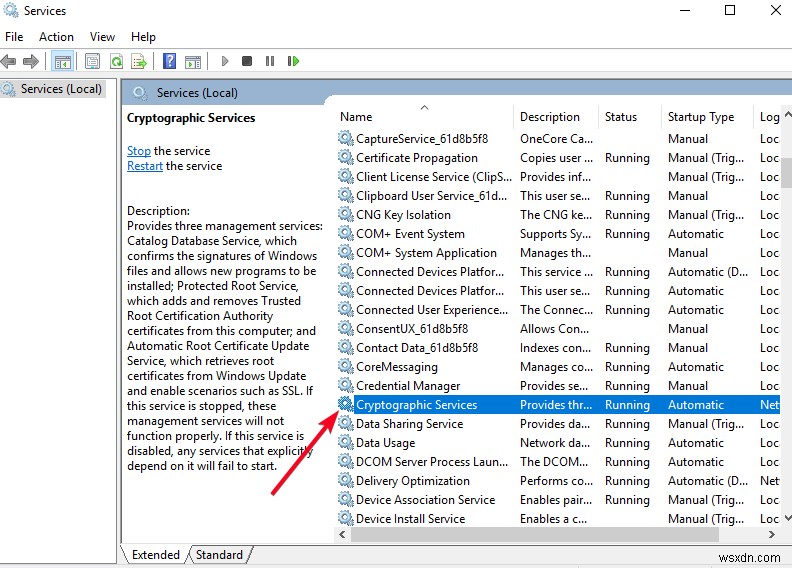Click Running status of Certificate Propagation
This screenshot has width=792, height=568.
point(627,158)
